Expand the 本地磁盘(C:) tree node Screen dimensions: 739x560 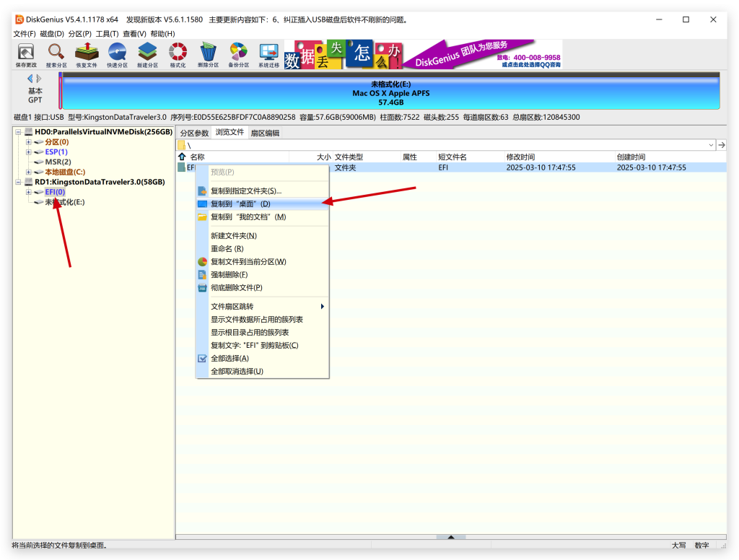(x=28, y=172)
